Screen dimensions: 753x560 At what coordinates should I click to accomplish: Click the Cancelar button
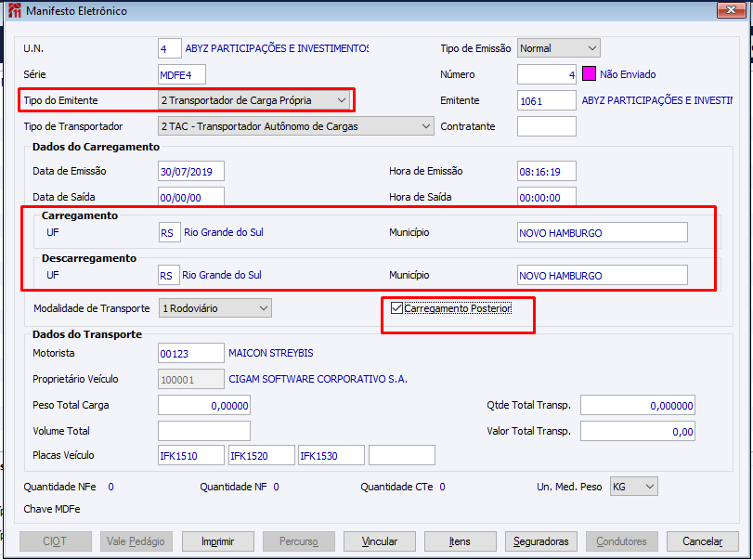703,541
